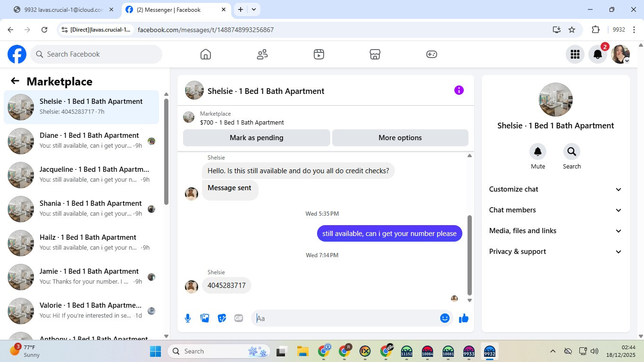This screenshot has height=362, width=644.
Task: Choose a GIF from the GIF icon
Action: pos(239,318)
